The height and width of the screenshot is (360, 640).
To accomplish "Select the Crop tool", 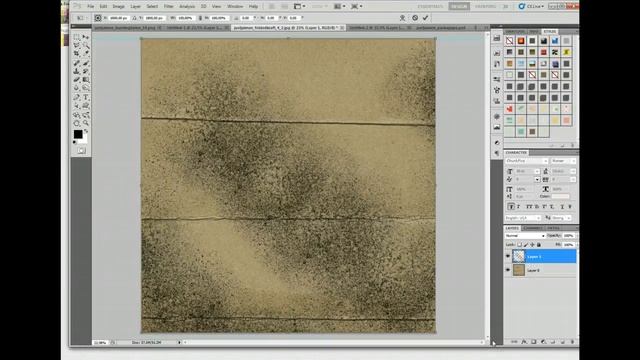I will (x=77, y=53).
